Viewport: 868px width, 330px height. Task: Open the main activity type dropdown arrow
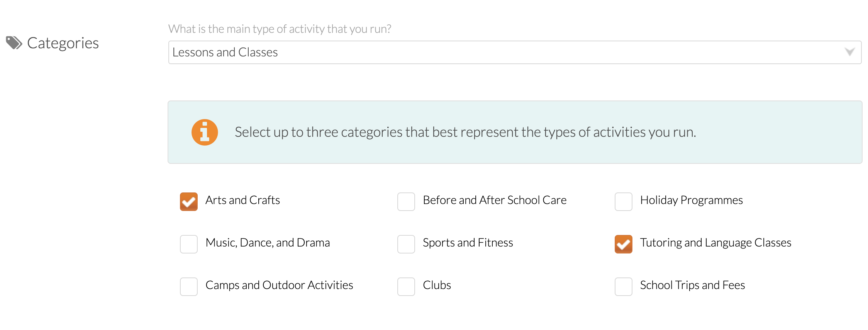pos(849,52)
